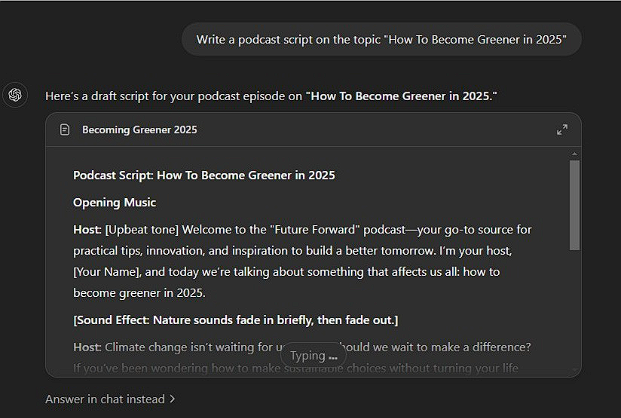Viewport: 621px width, 418px height.
Task: Click the Podcast Script heading line
Action: 204,175
